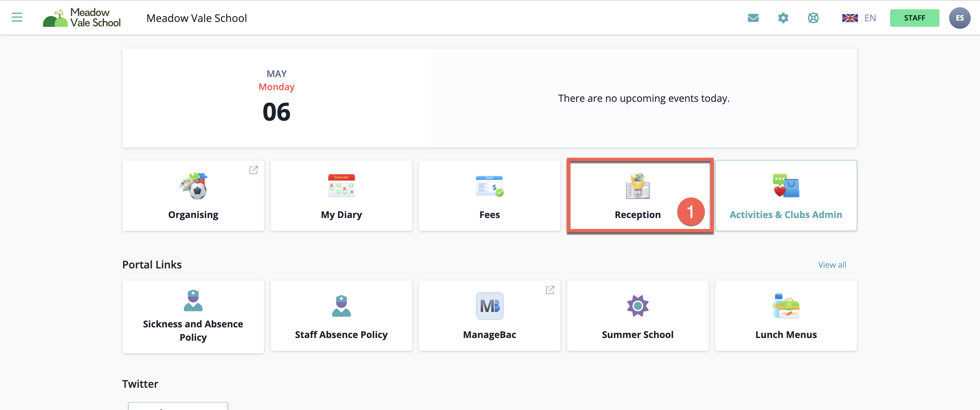
Task: Open the Organising tile
Action: coord(193,196)
